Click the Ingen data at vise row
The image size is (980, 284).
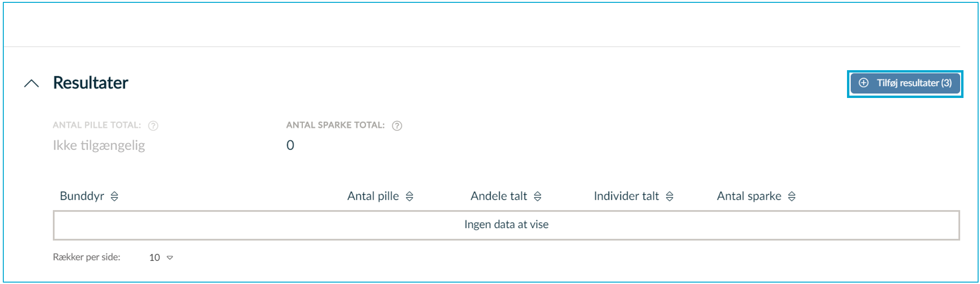[x=506, y=225]
